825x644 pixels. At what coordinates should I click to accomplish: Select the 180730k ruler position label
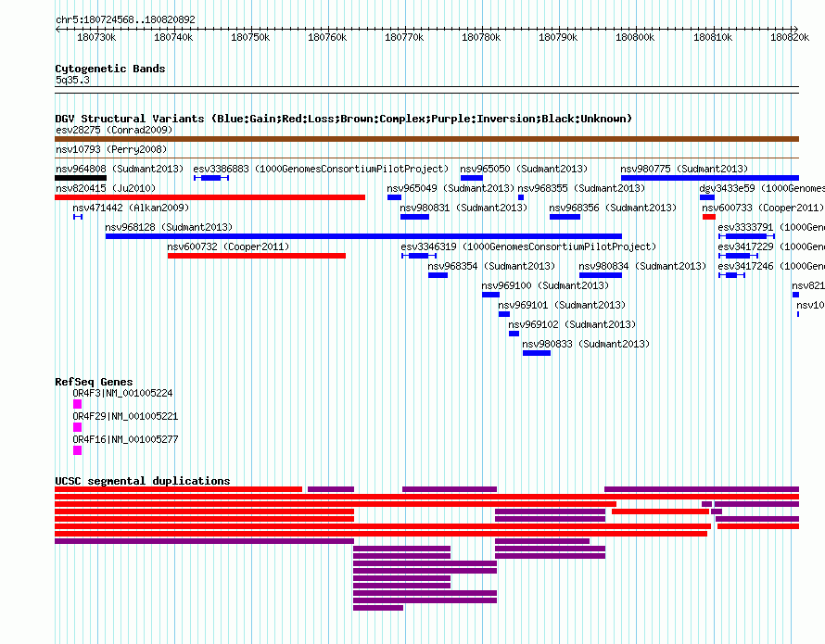click(96, 37)
